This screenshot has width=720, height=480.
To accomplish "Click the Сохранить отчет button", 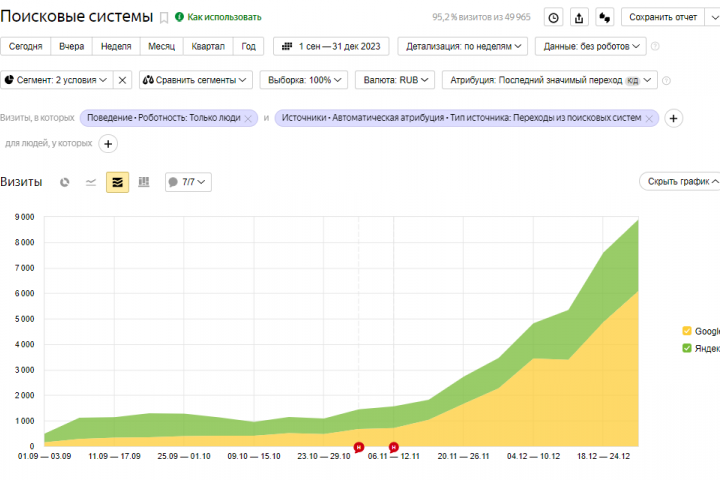I will click(663, 17).
